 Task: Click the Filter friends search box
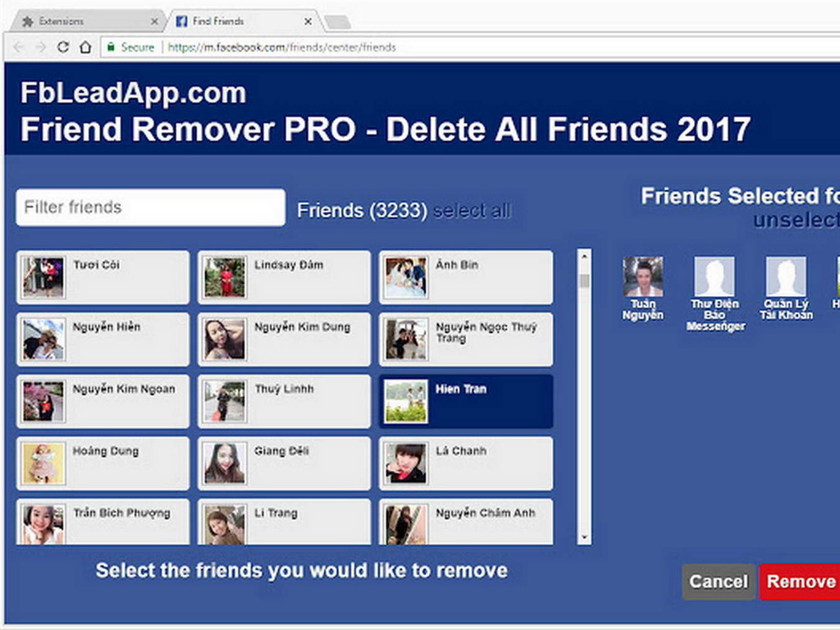pos(151,208)
